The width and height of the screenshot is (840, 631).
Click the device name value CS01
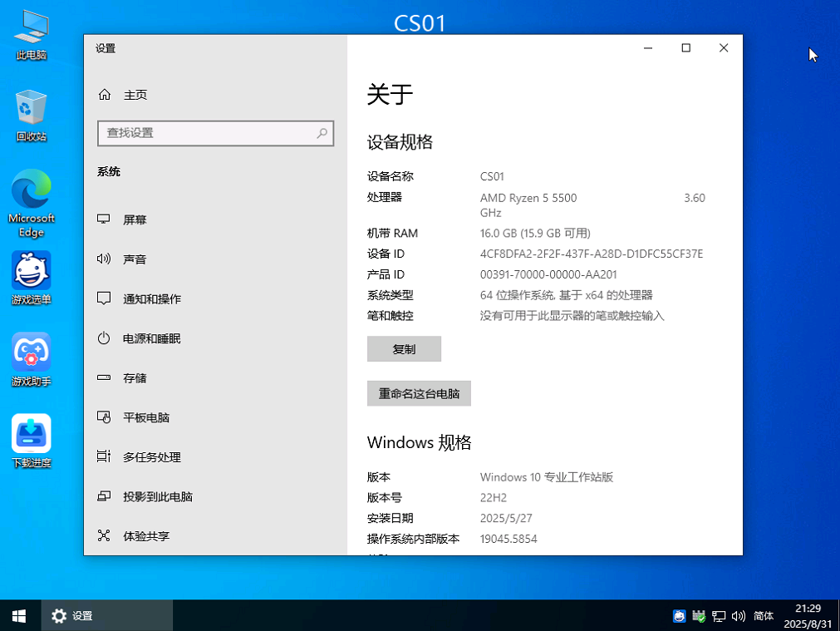click(x=492, y=176)
